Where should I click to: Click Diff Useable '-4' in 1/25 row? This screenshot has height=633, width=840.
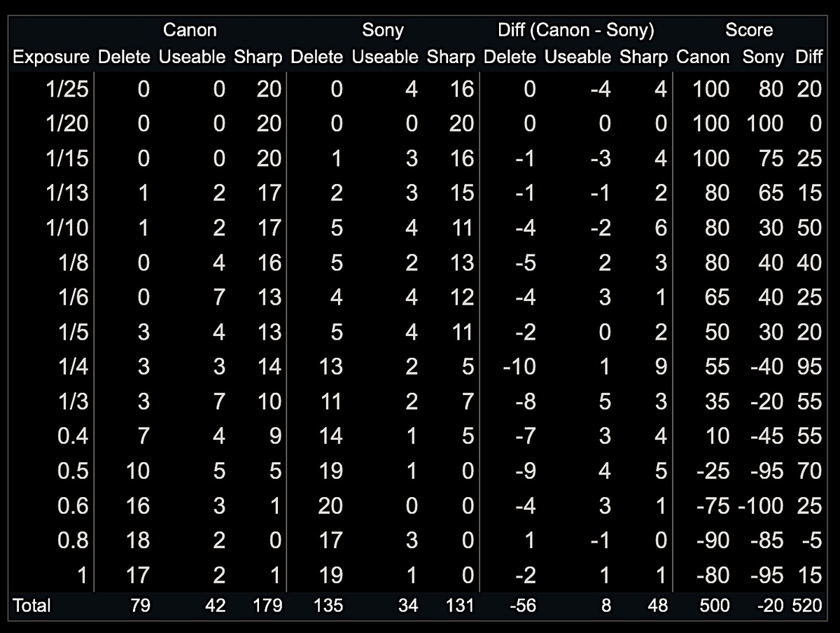[599, 89]
